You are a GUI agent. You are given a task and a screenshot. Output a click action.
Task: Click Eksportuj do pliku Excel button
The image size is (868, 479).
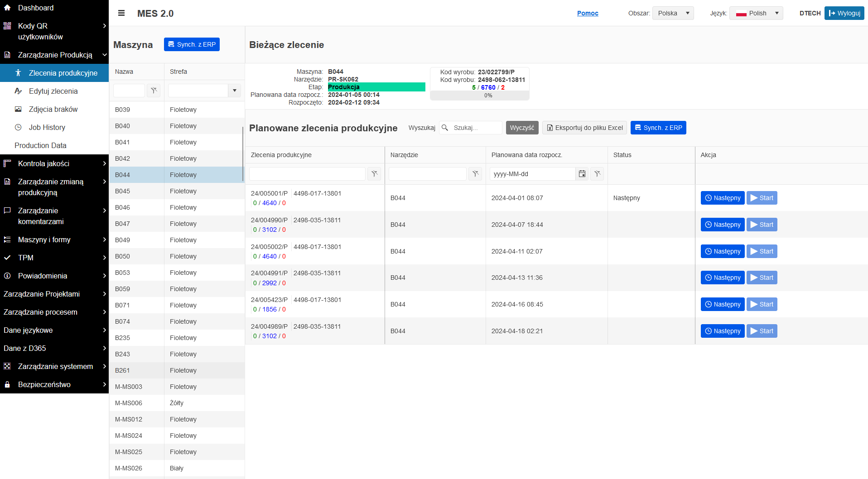click(584, 128)
